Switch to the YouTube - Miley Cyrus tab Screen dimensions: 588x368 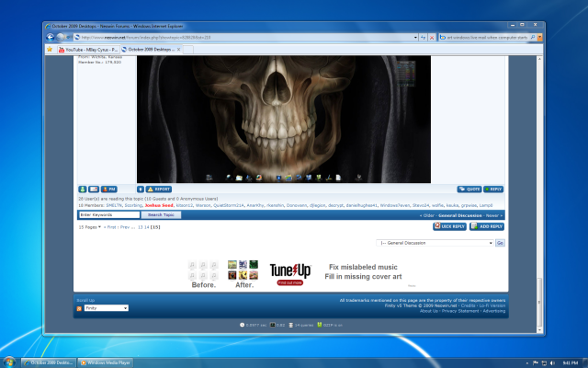click(89, 50)
